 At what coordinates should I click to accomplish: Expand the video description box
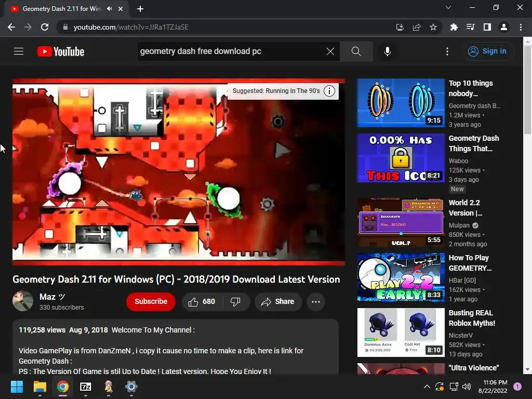176,347
